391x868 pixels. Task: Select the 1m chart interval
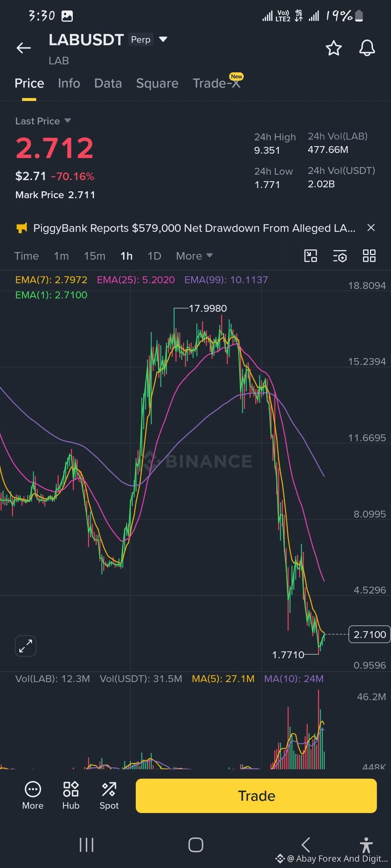pos(61,256)
